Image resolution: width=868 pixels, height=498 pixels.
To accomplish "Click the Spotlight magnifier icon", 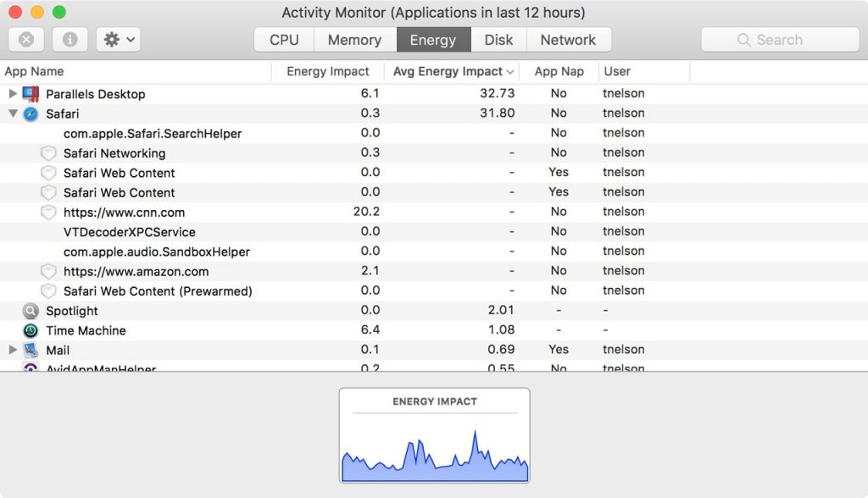I will 31,311.
